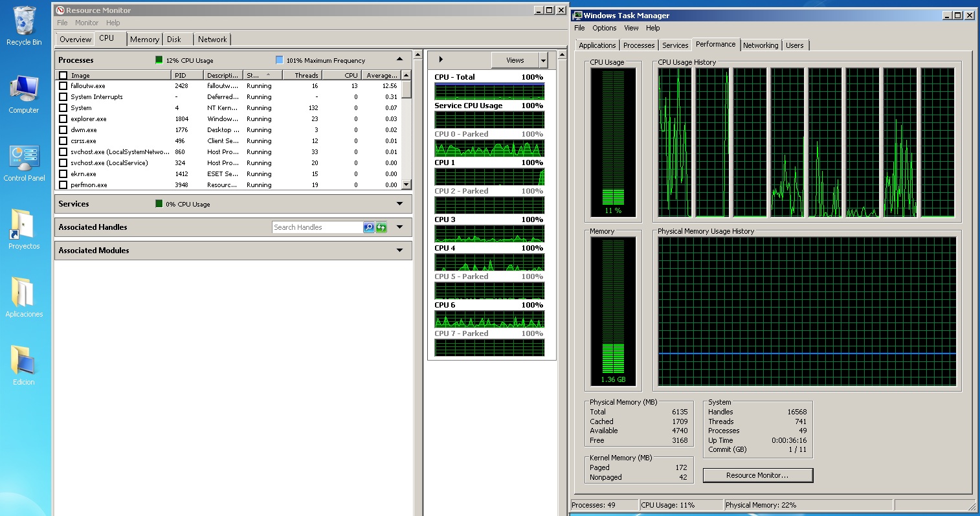Expand the Services section

coord(400,204)
